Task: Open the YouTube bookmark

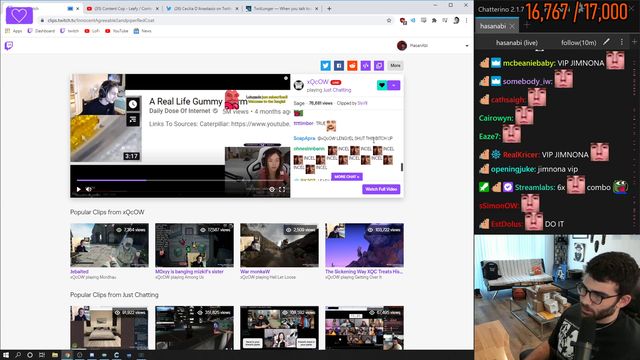Action: coord(117,31)
